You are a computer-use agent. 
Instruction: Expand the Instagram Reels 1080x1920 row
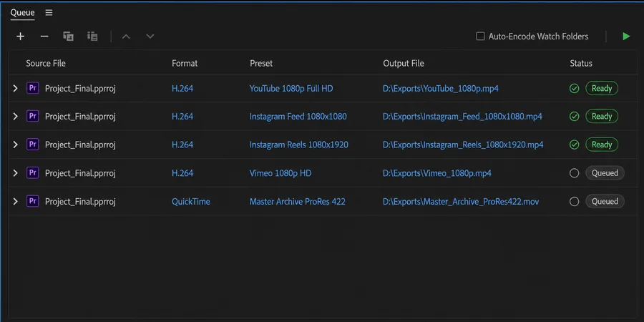coord(16,145)
